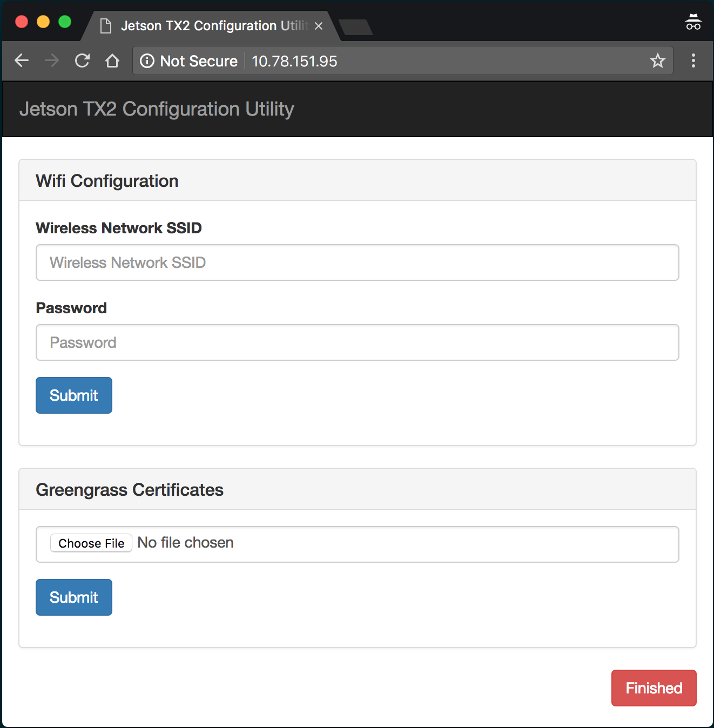Close the Jetson TX2 Configuration tab
This screenshot has width=714, height=728.
coord(319,26)
